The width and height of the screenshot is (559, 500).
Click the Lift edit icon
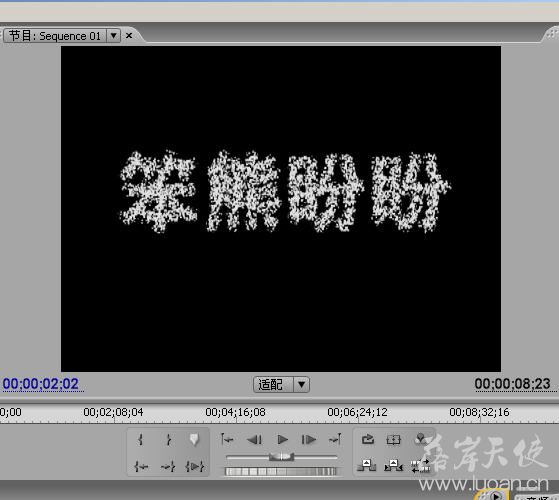point(366,465)
